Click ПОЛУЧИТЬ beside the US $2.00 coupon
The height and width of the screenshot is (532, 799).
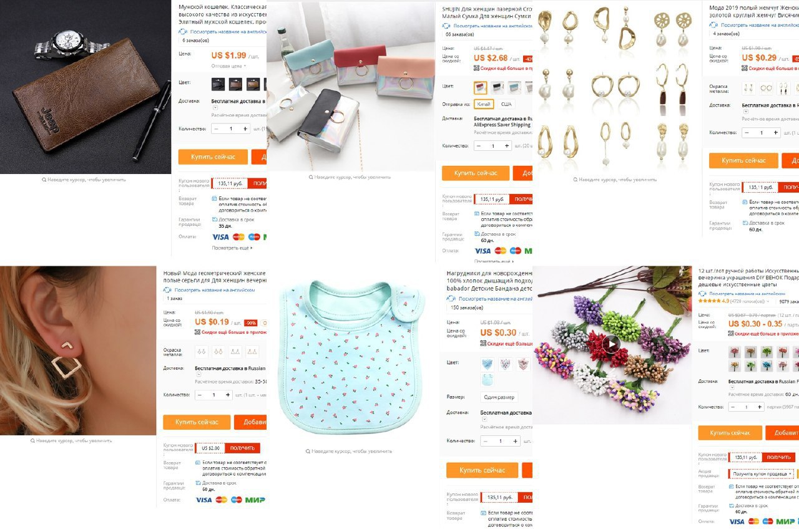tap(243, 448)
